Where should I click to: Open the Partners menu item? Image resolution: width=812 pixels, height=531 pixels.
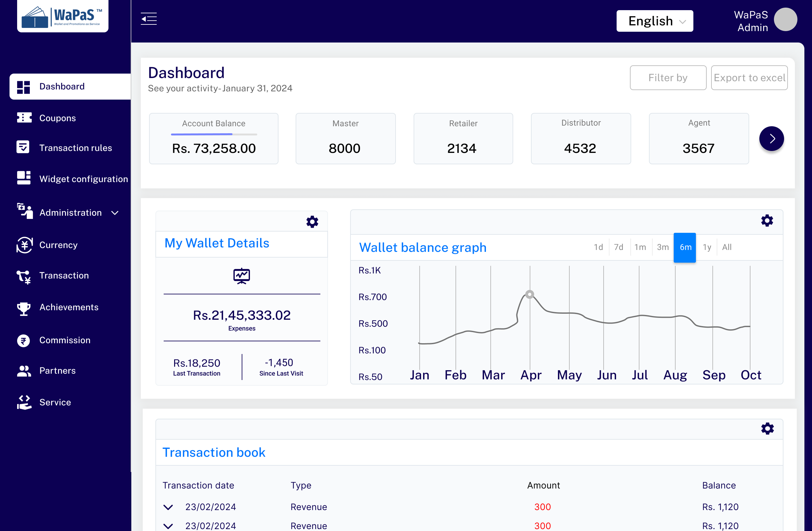point(57,370)
